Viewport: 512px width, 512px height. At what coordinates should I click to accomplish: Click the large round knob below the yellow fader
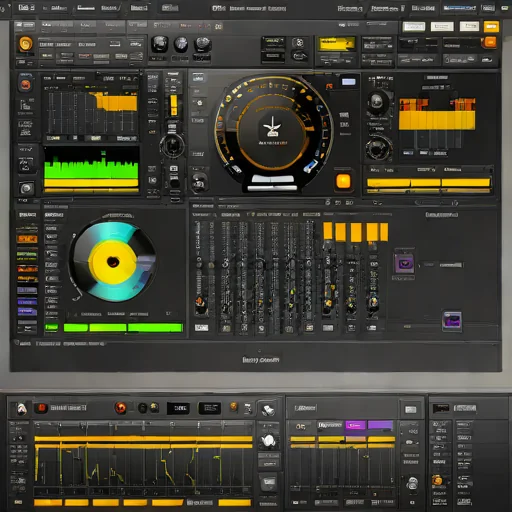[172, 145]
